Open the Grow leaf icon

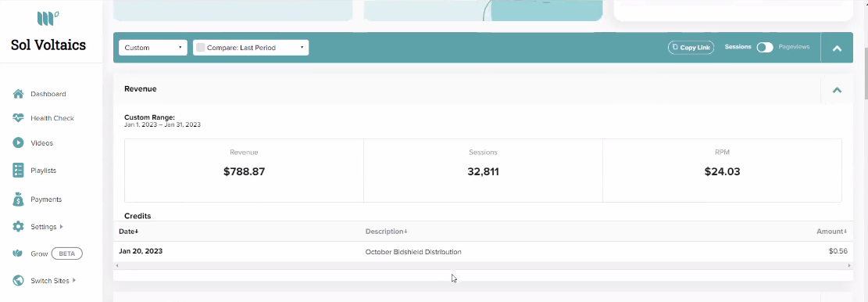(x=18, y=253)
